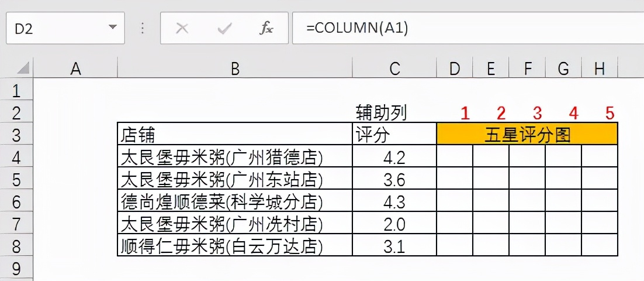Select column F header
Viewport: 644px width, 281px height.
point(527,68)
